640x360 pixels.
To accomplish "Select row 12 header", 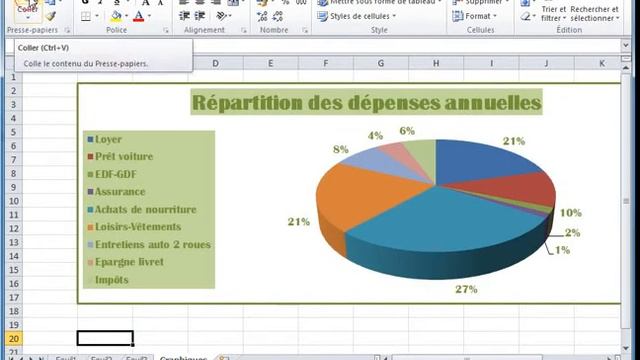I will pyautogui.click(x=13, y=229).
